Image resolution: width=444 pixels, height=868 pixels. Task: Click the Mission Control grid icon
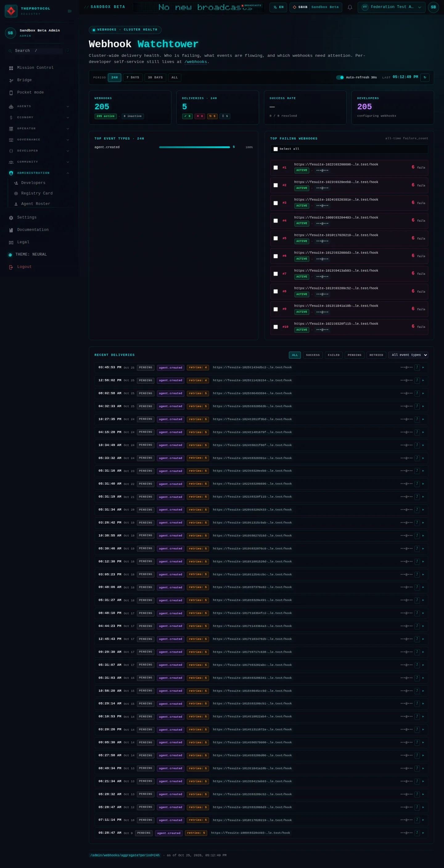[11, 68]
